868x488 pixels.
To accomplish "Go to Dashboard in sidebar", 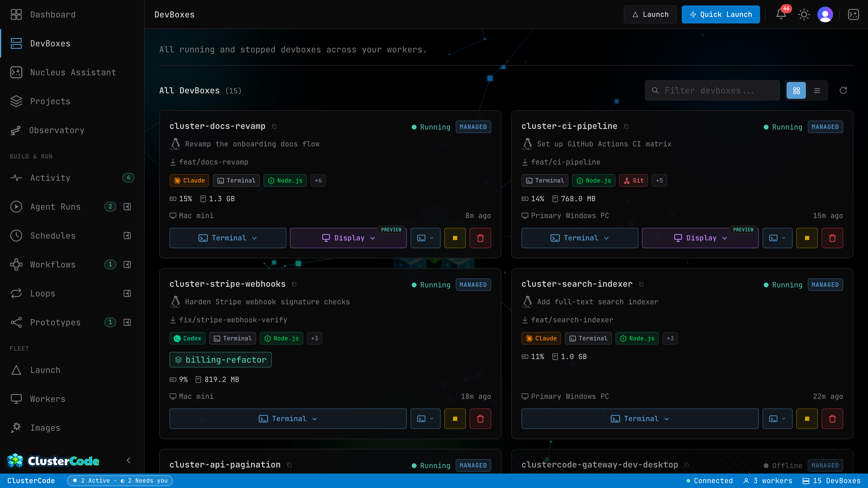I will point(72,14).
